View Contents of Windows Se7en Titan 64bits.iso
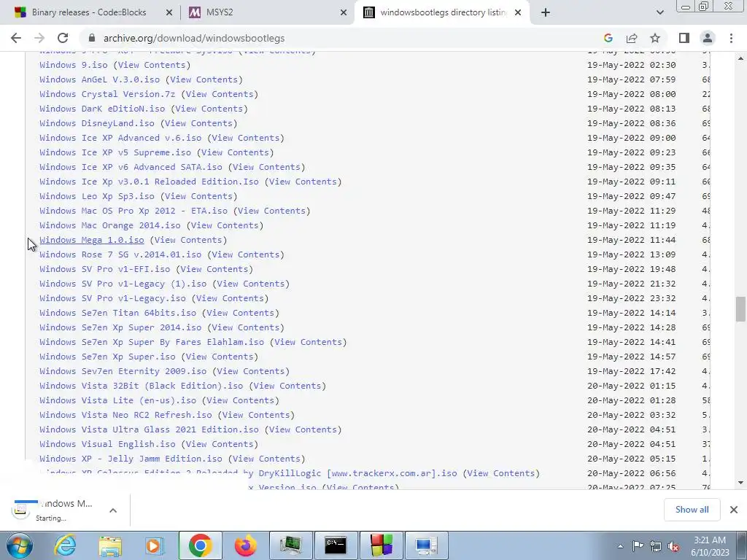Viewport: 747px width, 560px height. coord(240,313)
